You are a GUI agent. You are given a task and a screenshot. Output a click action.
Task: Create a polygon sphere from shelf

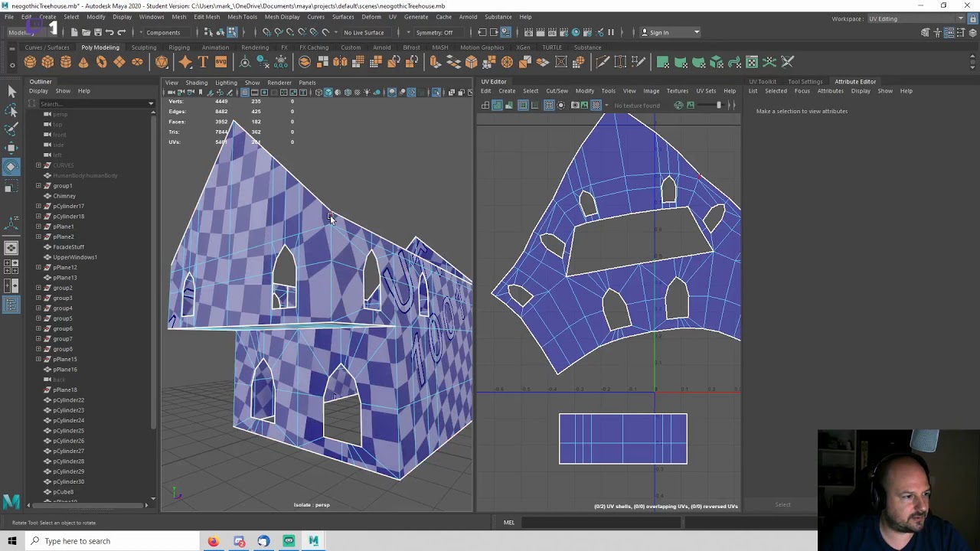tap(30, 62)
